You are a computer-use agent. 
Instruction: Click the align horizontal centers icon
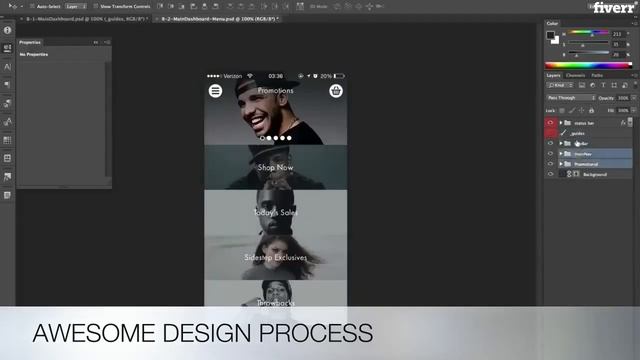point(204,6)
